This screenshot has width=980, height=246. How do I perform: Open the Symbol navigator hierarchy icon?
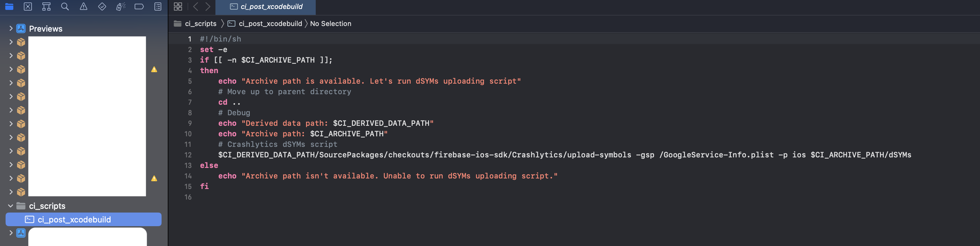tap(46, 7)
